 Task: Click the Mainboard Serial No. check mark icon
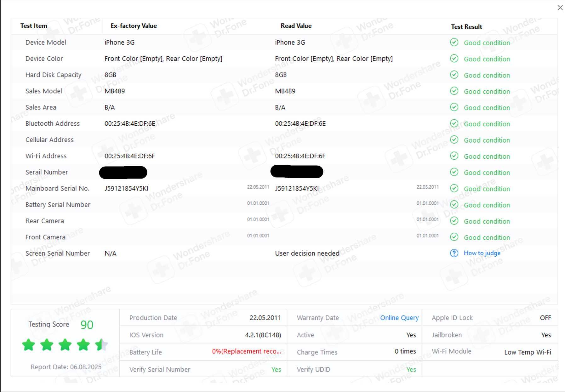pyautogui.click(x=454, y=188)
